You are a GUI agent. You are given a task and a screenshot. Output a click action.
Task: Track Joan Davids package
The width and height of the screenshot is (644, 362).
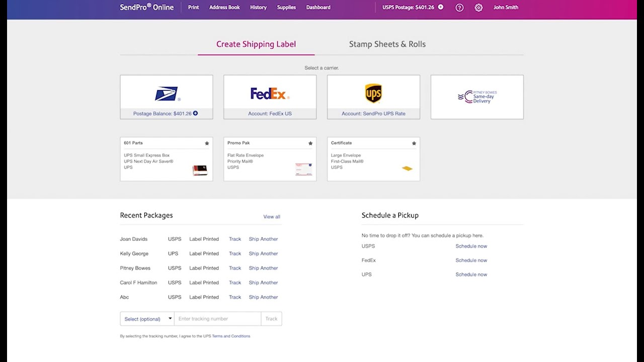click(x=235, y=239)
